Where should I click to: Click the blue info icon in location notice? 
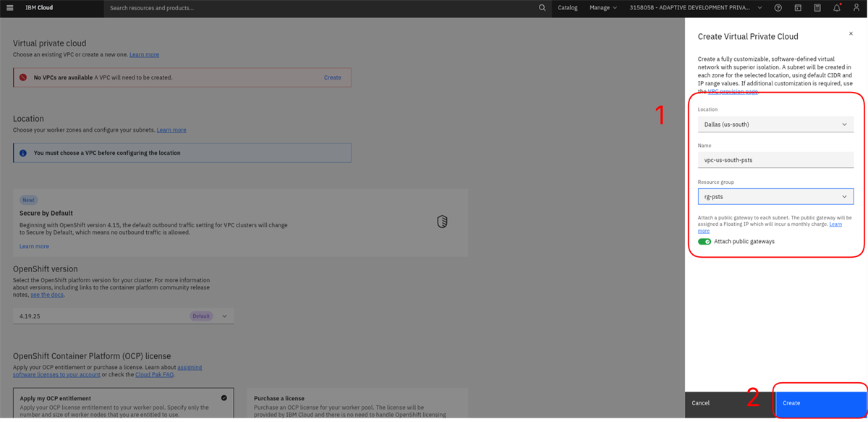coord(23,153)
